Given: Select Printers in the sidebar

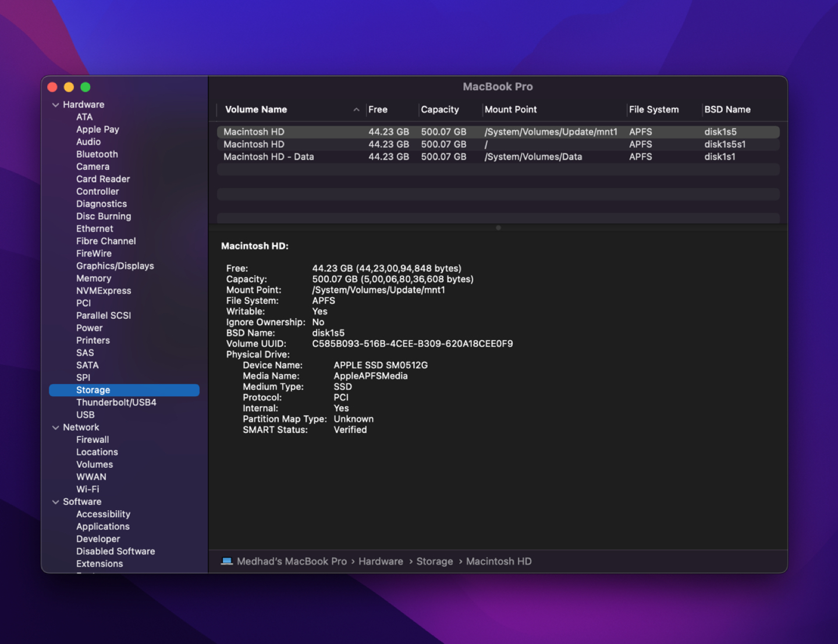Looking at the screenshot, I should (x=93, y=340).
